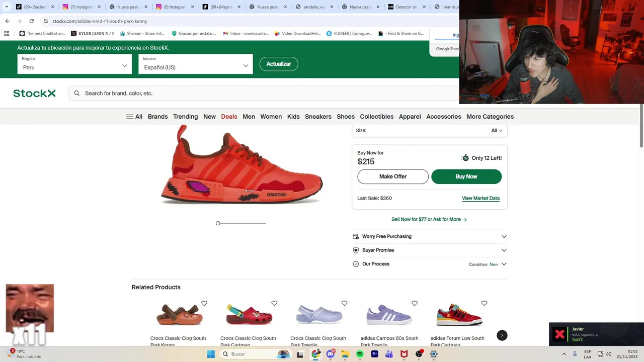Open the More Categories menu
The width and height of the screenshot is (644, 362).
coord(490,117)
